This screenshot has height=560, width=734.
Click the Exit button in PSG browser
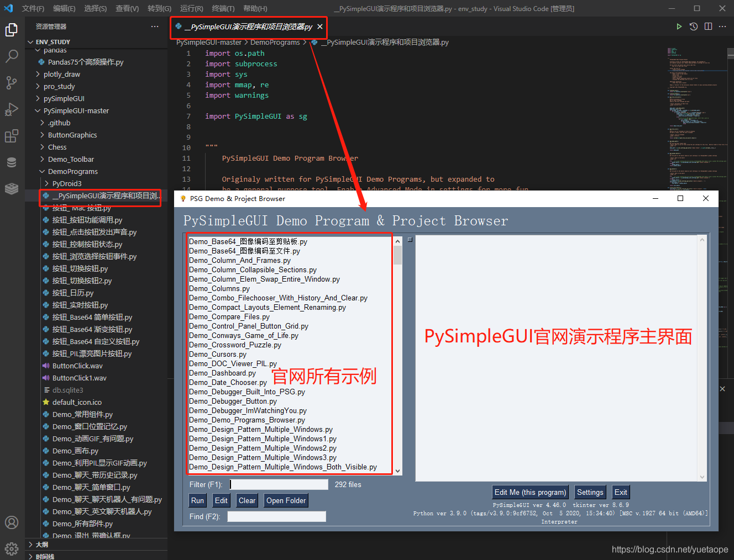(621, 492)
